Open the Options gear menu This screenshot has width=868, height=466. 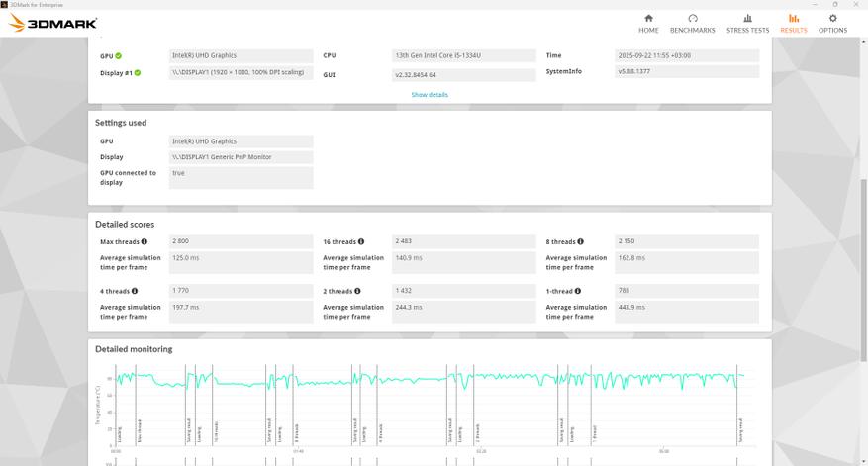pyautogui.click(x=832, y=24)
